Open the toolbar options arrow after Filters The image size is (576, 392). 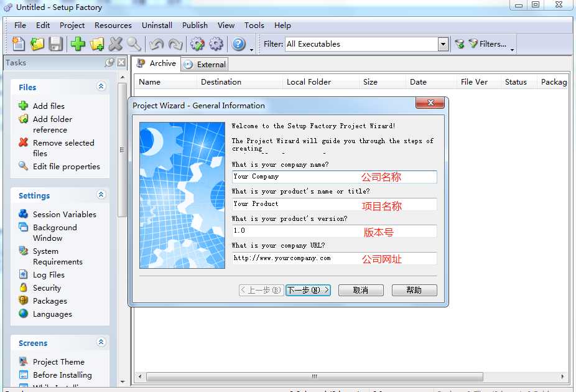(x=512, y=49)
